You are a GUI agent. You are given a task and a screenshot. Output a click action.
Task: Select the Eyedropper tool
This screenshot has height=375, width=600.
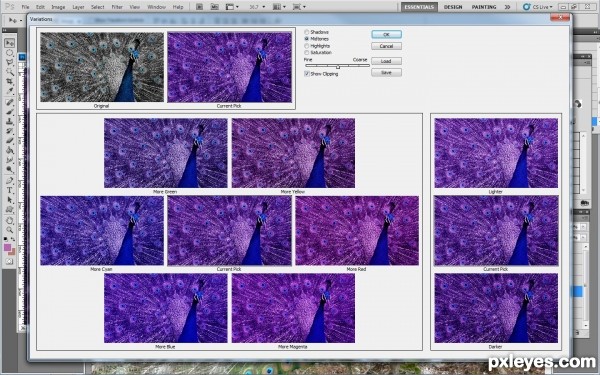(x=10, y=91)
